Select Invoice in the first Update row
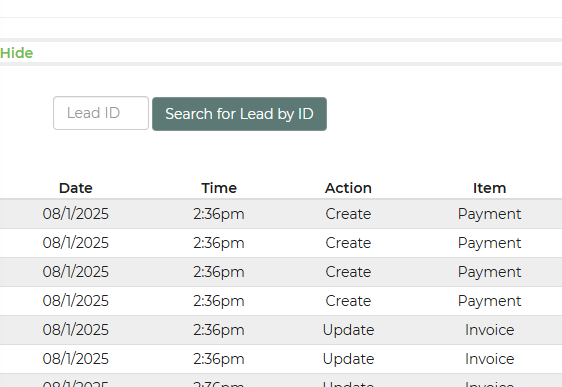 coord(489,330)
